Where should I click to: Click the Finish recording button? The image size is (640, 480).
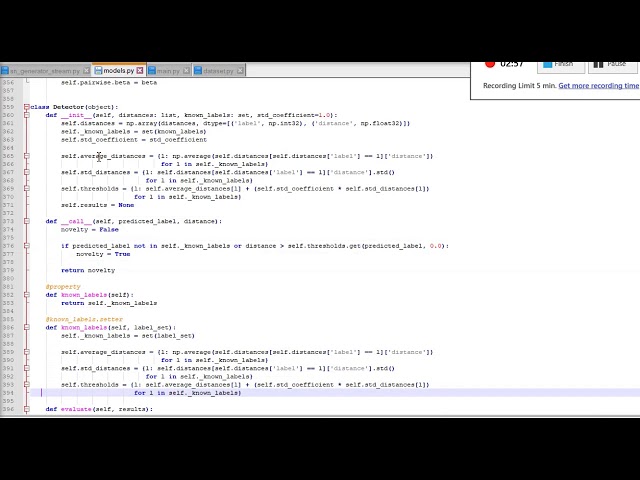(561, 67)
